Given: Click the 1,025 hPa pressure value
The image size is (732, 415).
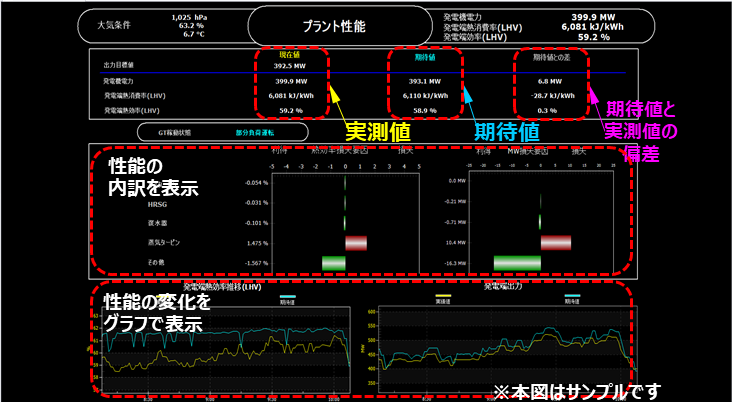Looking at the screenshot, I should (189, 17).
